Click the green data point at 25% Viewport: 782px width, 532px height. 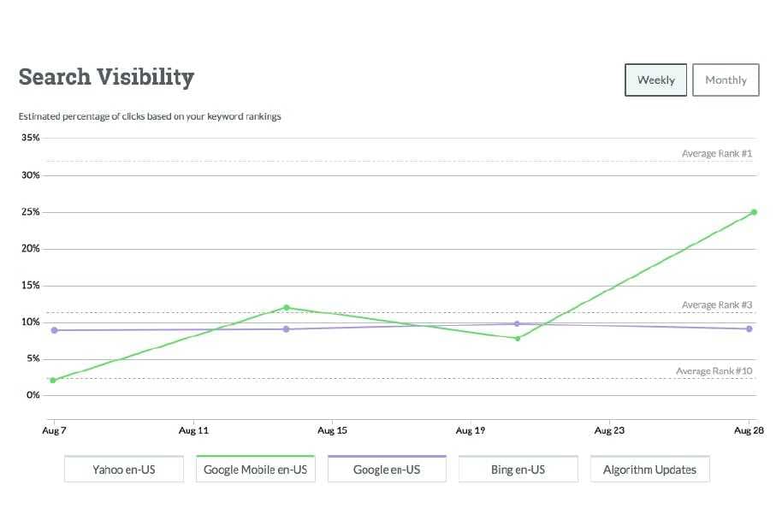point(754,212)
